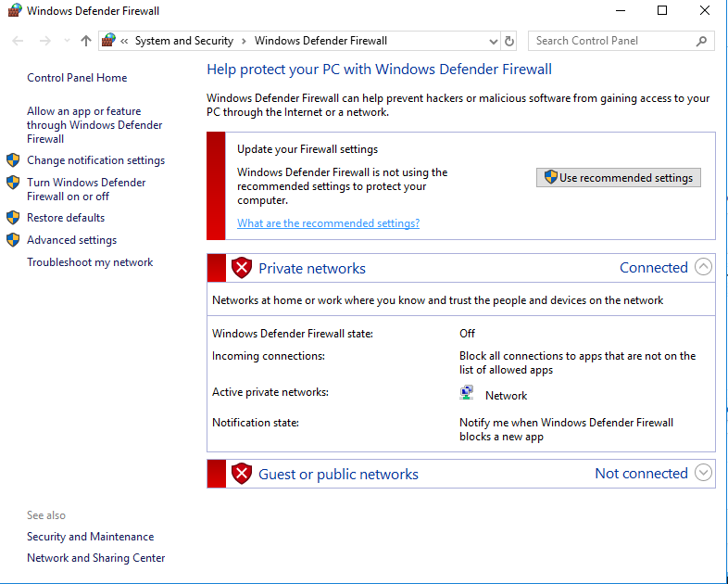Go up one level with Up arrow
The image size is (728, 584).
point(86,41)
